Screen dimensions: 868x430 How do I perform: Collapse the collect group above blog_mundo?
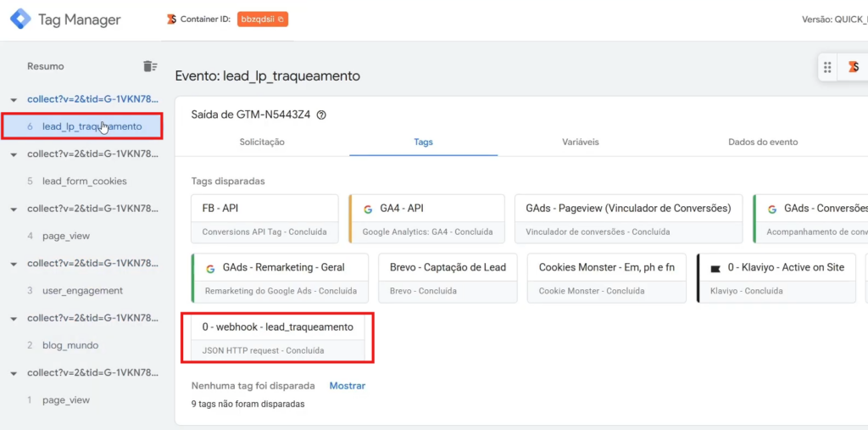click(14, 319)
